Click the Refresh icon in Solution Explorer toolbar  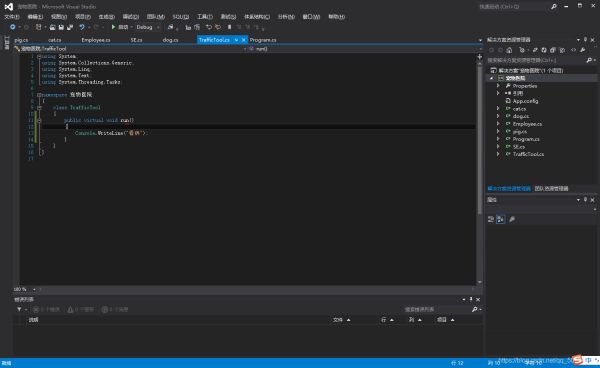pos(543,50)
